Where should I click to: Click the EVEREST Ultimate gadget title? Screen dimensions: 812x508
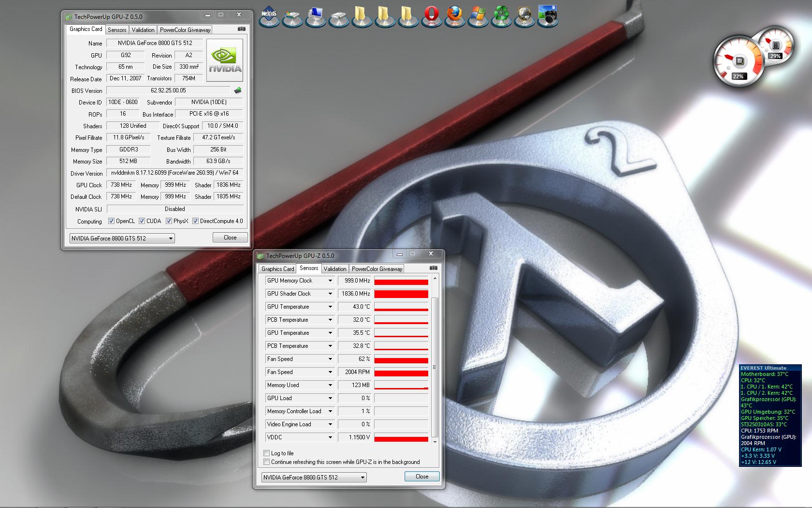763,368
